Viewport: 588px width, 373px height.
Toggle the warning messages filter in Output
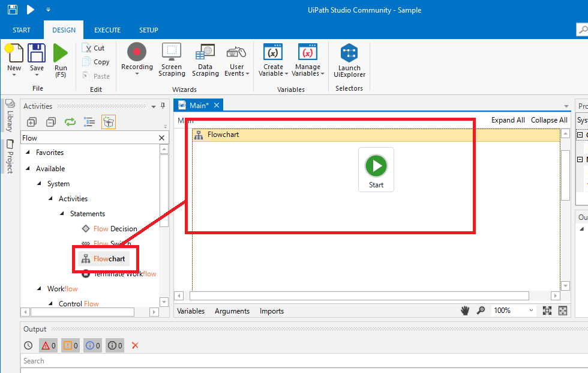click(70, 345)
